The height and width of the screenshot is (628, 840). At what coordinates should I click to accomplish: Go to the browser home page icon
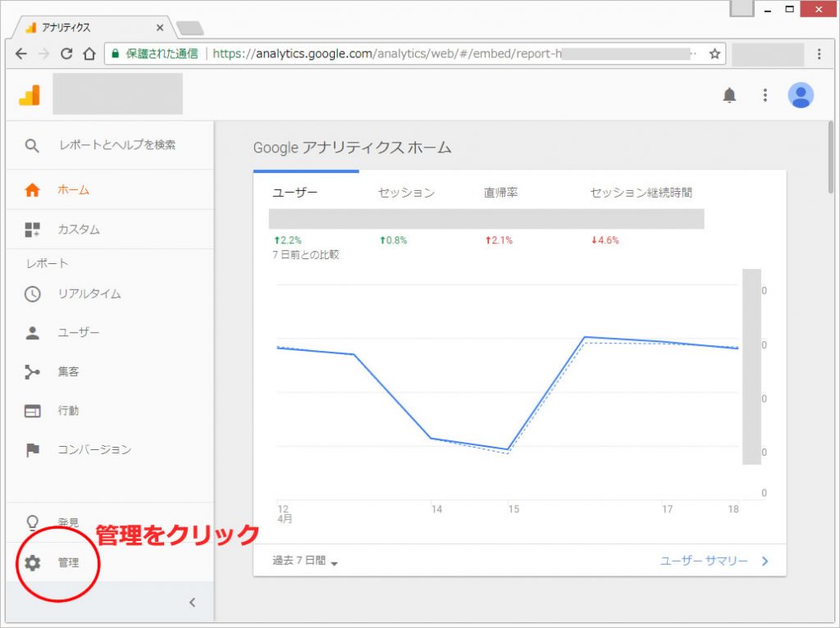click(89, 53)
